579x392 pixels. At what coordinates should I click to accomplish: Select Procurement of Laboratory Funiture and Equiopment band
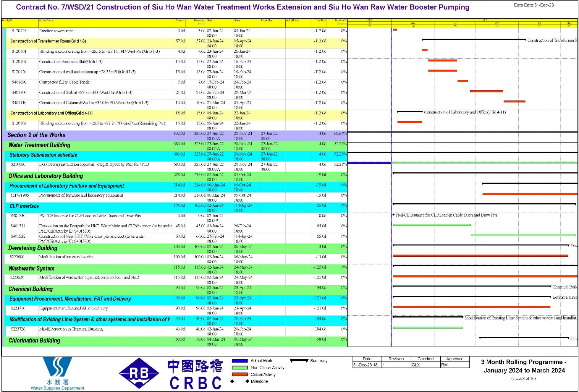tap(176, 187)
